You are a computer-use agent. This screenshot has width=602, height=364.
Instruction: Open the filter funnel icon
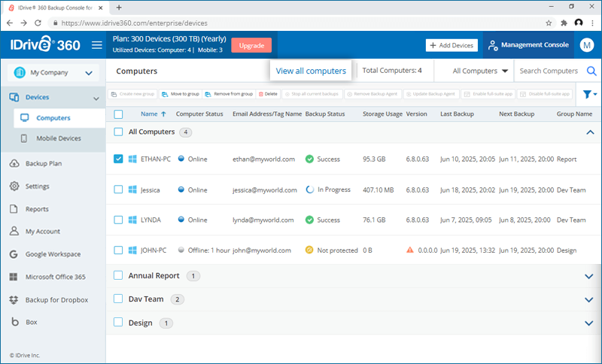[588, 94]
